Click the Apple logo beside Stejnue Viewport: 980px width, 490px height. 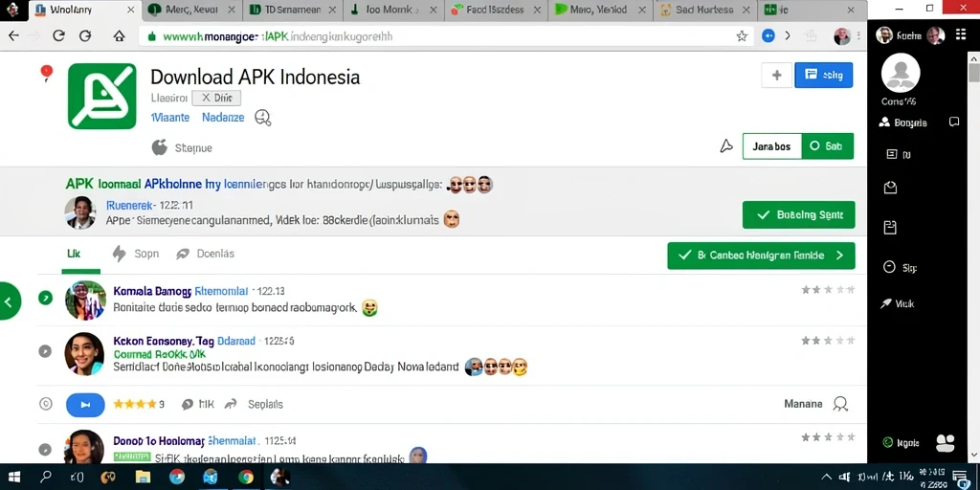point(160,147)
